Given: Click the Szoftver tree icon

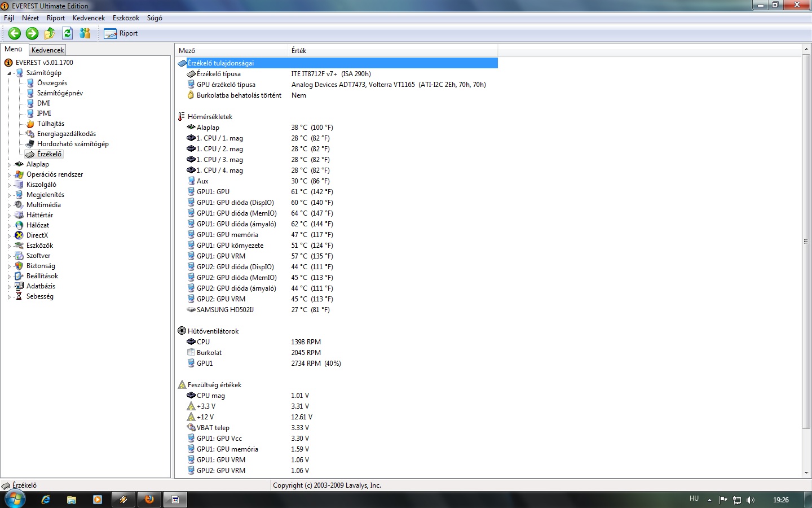Looking at the screenshot, I should coord(19,256).
